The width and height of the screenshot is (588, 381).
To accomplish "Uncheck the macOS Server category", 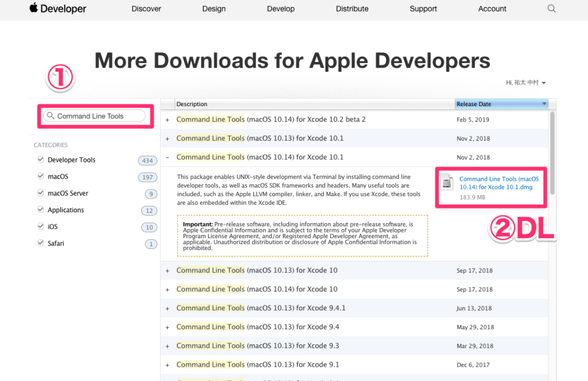I will click(x=40, y=193).
